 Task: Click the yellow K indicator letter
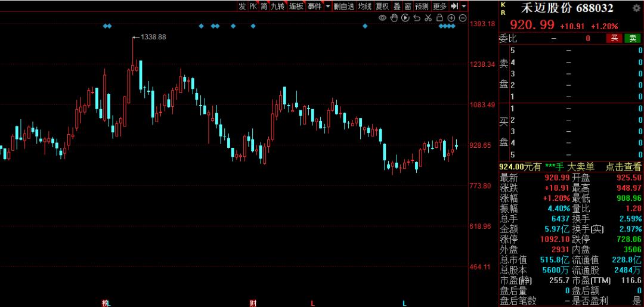[503, 4]
